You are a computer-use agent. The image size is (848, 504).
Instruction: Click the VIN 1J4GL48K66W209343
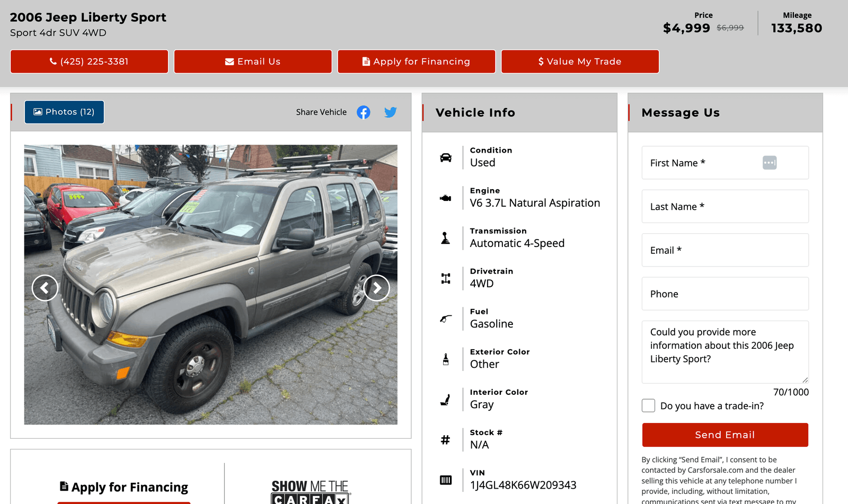pyautogui.click(x=523, y=485)
